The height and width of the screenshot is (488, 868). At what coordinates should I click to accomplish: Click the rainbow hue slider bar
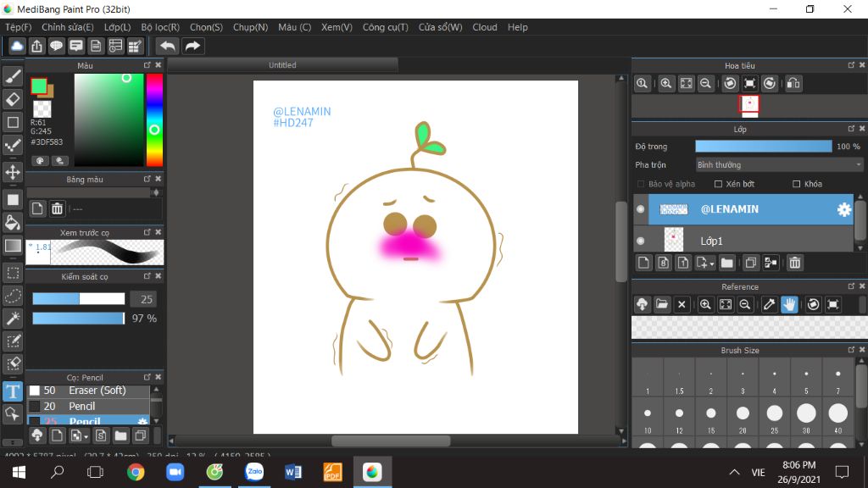pyautogui.click(x=154, y=119)
